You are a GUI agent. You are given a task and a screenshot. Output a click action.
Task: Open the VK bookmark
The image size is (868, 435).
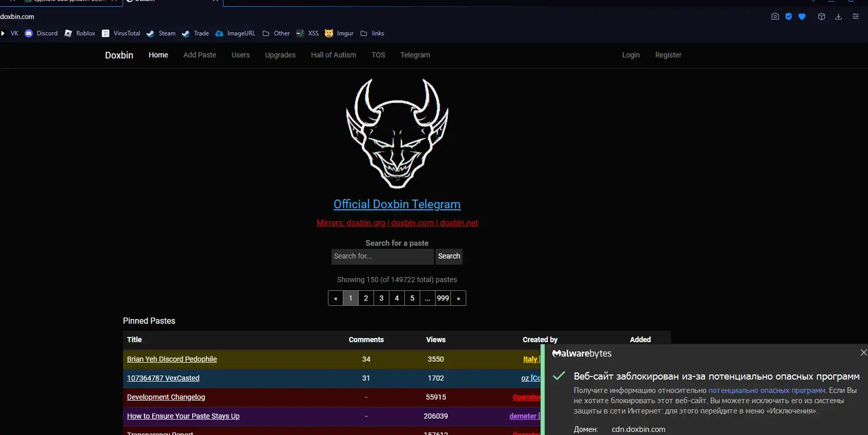(x=10, y=33)
